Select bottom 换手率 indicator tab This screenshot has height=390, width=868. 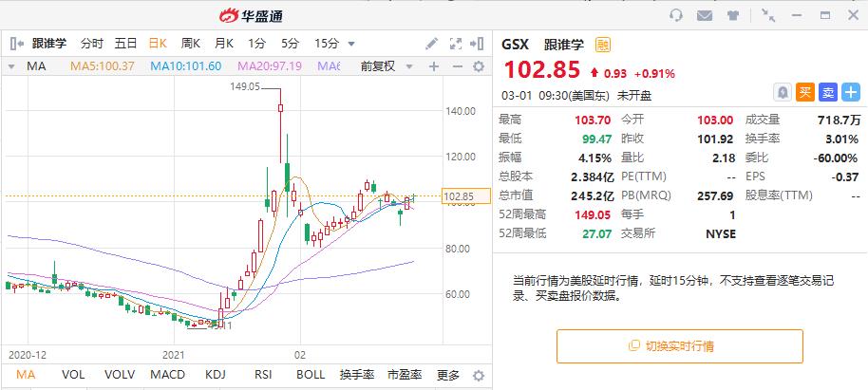[x=357, y=375]
